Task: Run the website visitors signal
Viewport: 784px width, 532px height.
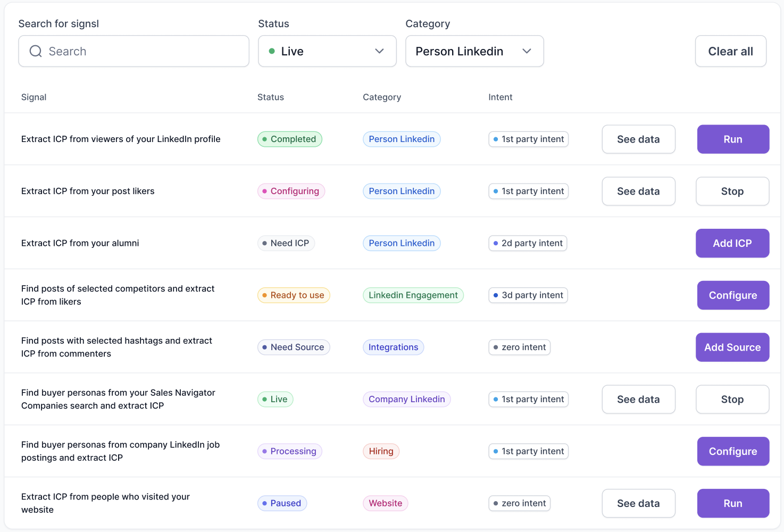Action: click(x=733, y=503)
